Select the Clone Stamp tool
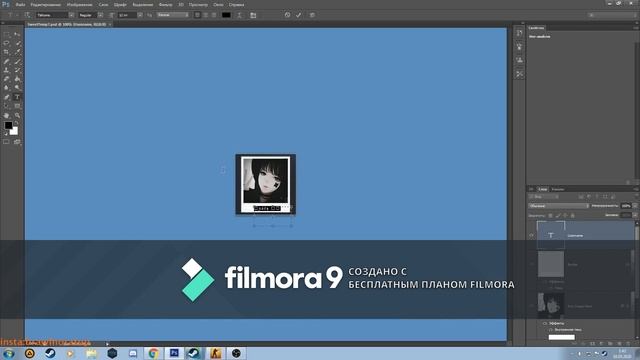Image resolution: width=640 pixels, height=360 pixels. coord(6,70)
